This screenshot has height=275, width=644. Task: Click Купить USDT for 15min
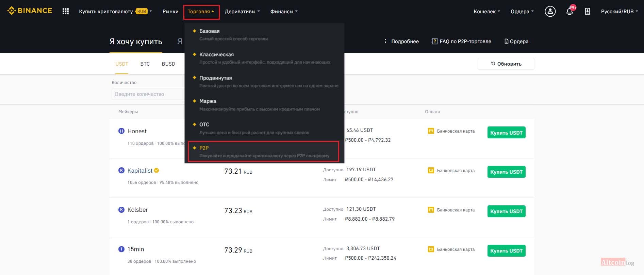click(x=506, y=251)
